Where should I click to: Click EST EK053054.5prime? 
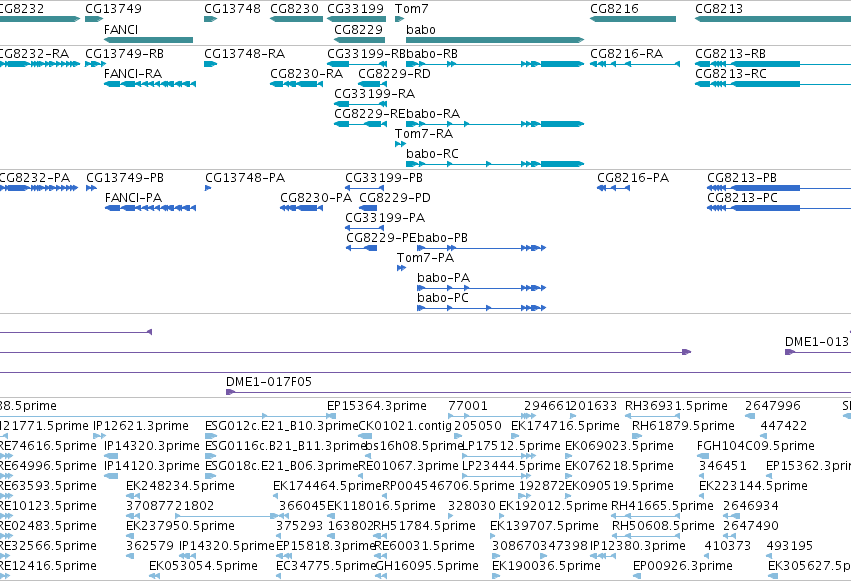[204, 566]
